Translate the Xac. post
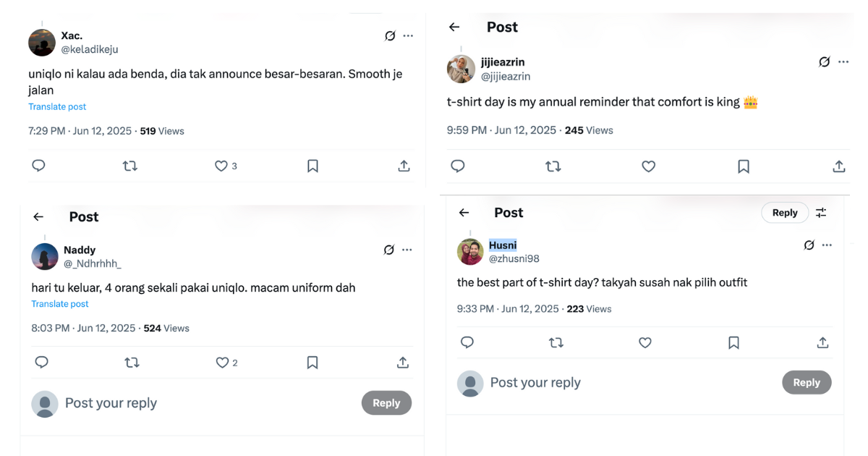 57,106
